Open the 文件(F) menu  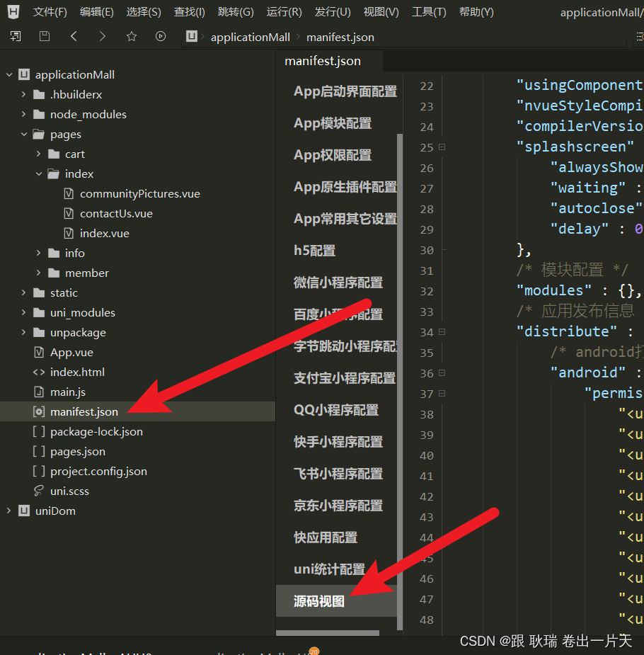pos(50,12)
